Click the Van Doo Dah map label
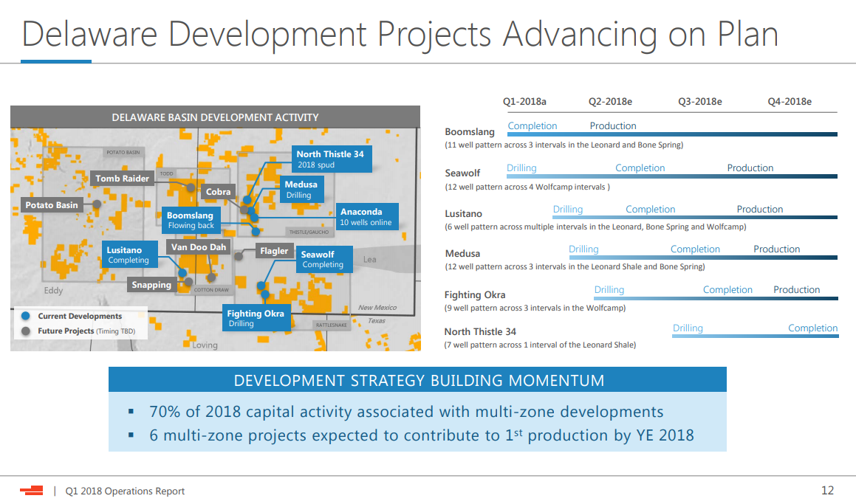This screenshot has width=856, height=504. pyautogui.click(x=198, y=247)
